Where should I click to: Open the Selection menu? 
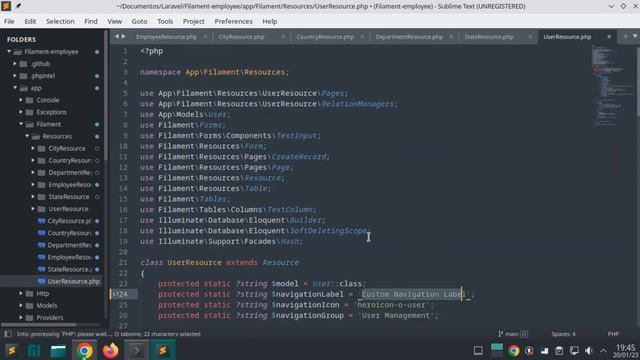(60, 21)
